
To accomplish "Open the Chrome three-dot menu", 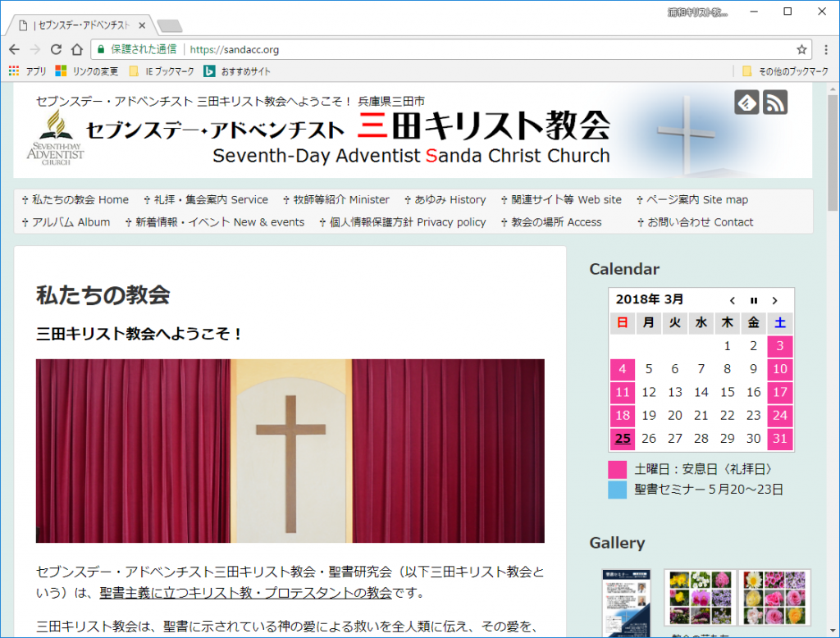I will (826, 50).
